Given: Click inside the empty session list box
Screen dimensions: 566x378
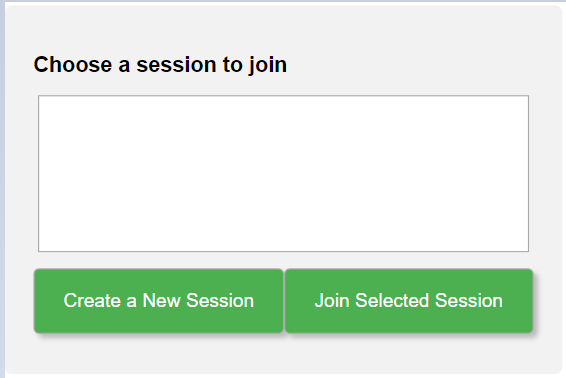Looking at the screenshot, I should tap(283, 173).
